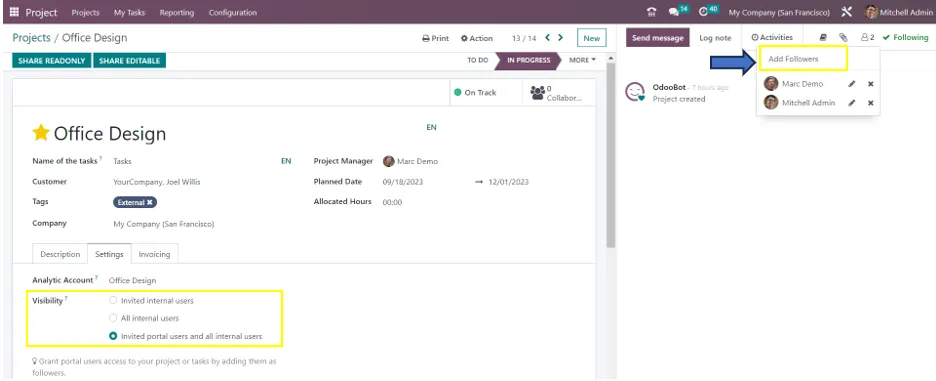Select Invited portal users and all internal users
This screenshot has width=936, height=381.
113,336
